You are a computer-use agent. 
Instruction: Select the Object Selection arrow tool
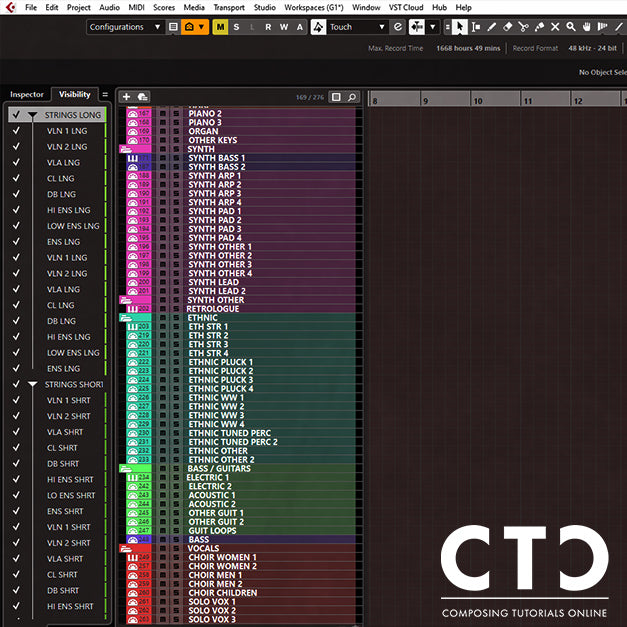pyautogui.click(x=460, y=27)
